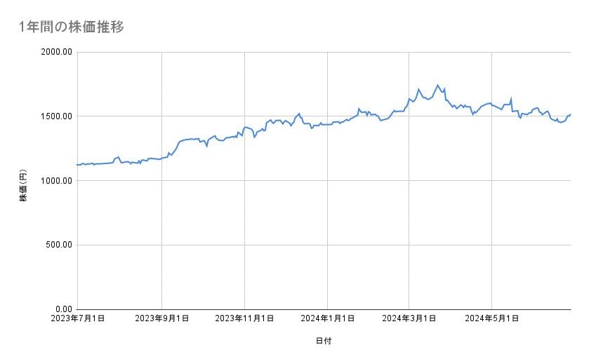Click the price line at the 2024年1月1日 gridline
Screen dimensions: 589x364
328,124
